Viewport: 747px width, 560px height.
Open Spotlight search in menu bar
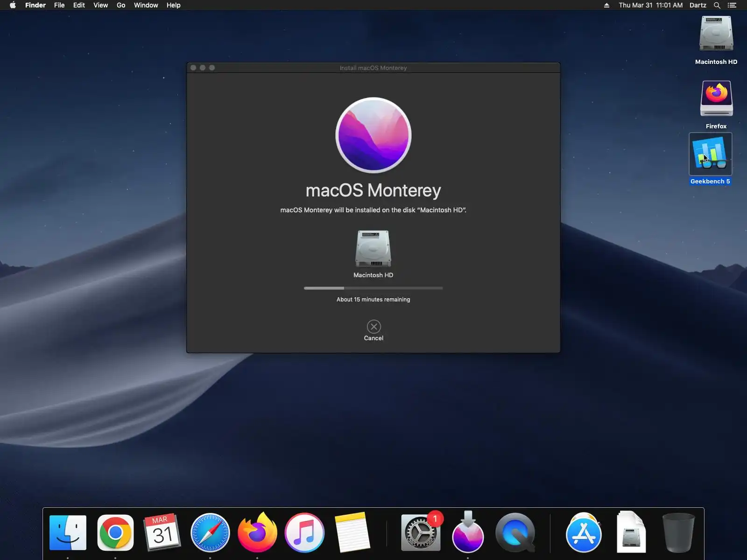point(717,5)
